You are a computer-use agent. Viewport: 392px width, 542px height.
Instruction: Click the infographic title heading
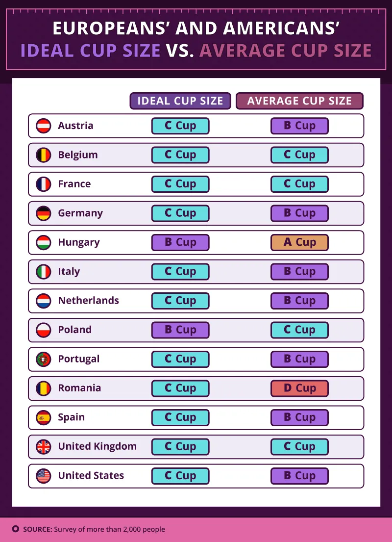tap(196, 39)
